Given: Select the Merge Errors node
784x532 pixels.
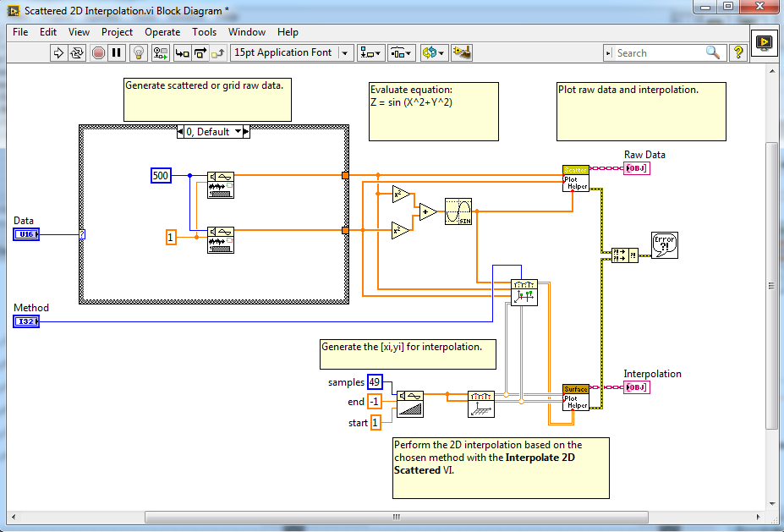Looking at the screenshot, I should pos(624,255).
